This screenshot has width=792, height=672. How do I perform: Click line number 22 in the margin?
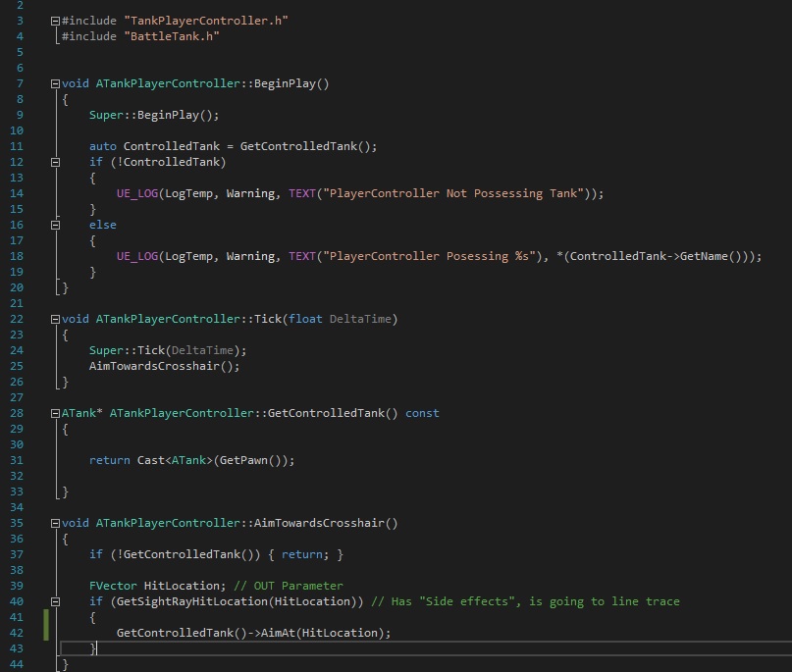(x=17, y=319)
